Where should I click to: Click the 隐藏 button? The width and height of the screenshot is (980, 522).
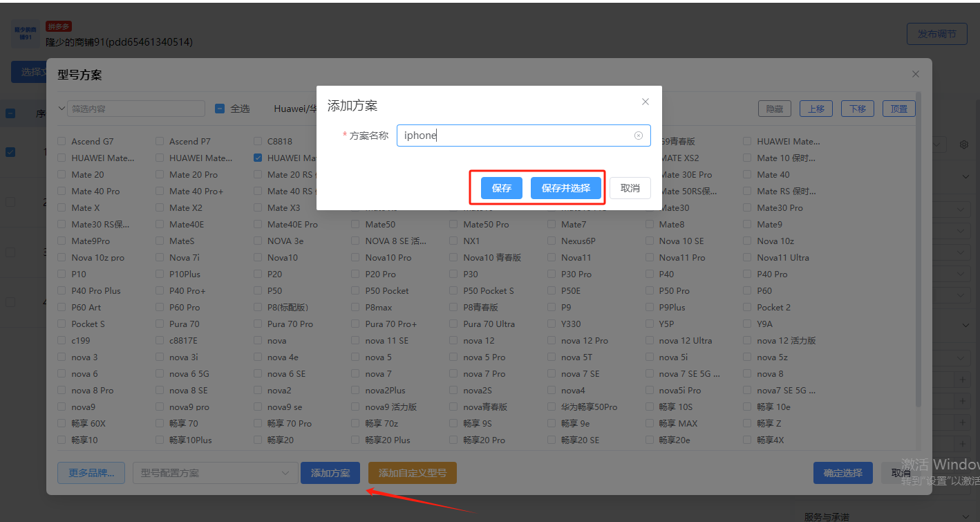click(x=775, y=109)
